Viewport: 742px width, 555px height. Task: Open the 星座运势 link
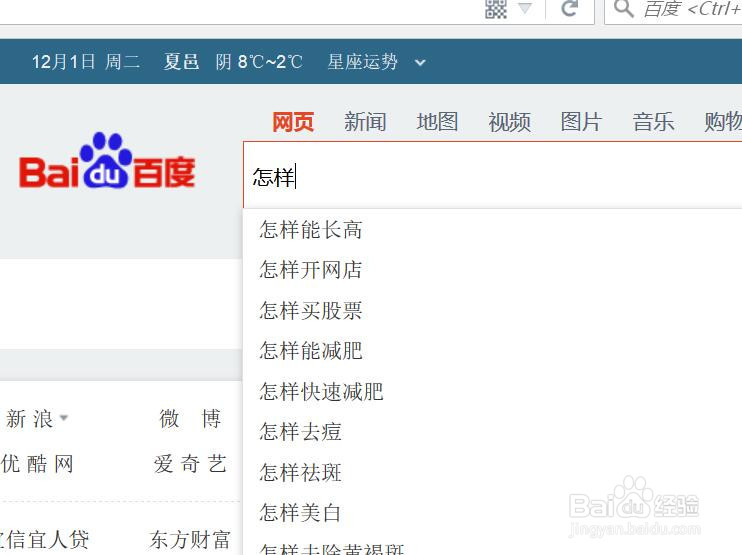[x=362, y=62]
